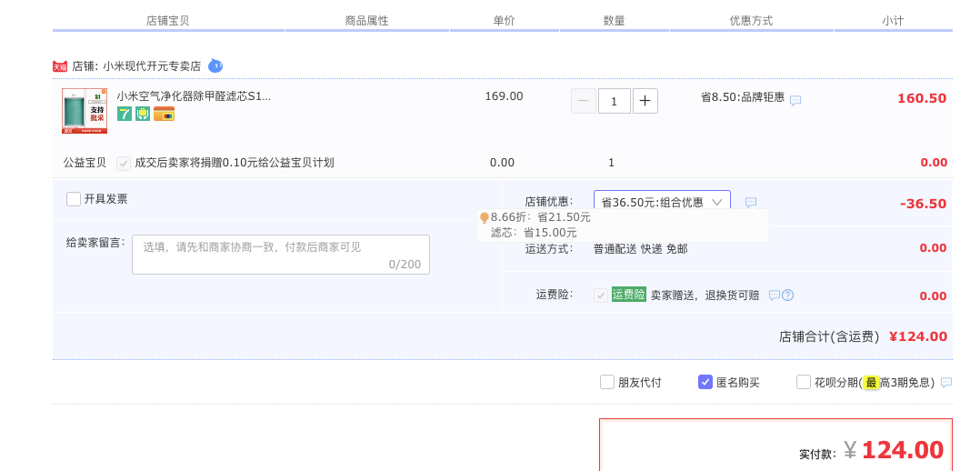Tick the 开具发票 checkbox
Screen dimensions: 980x471
[x=74, y=199]
